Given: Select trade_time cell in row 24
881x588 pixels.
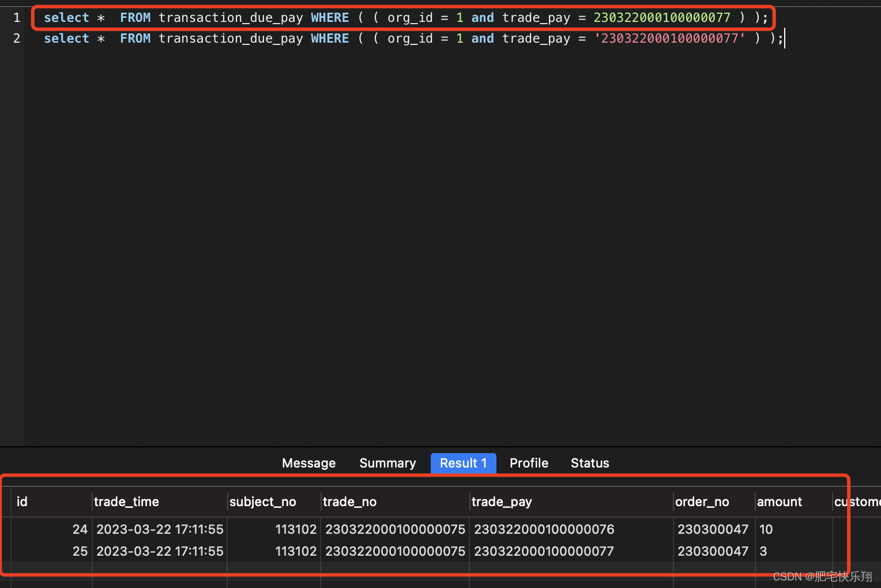Looking at the screenshot, I should point(160,529).
